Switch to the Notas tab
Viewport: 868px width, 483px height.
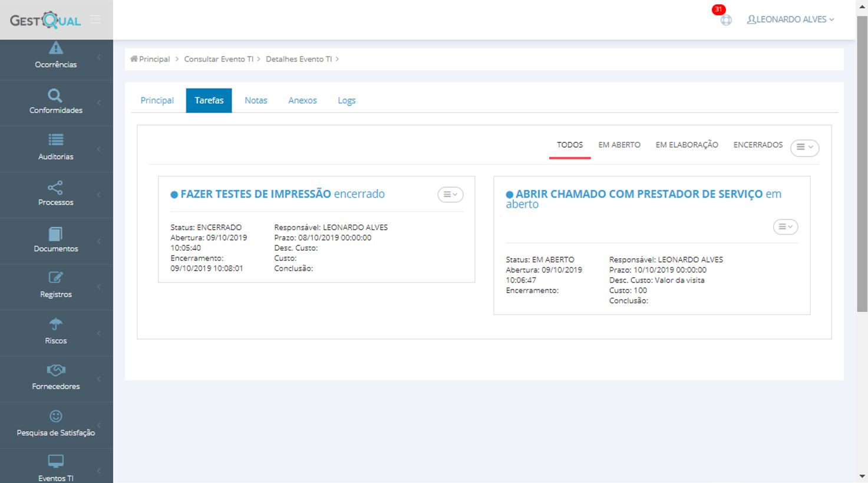256,100
